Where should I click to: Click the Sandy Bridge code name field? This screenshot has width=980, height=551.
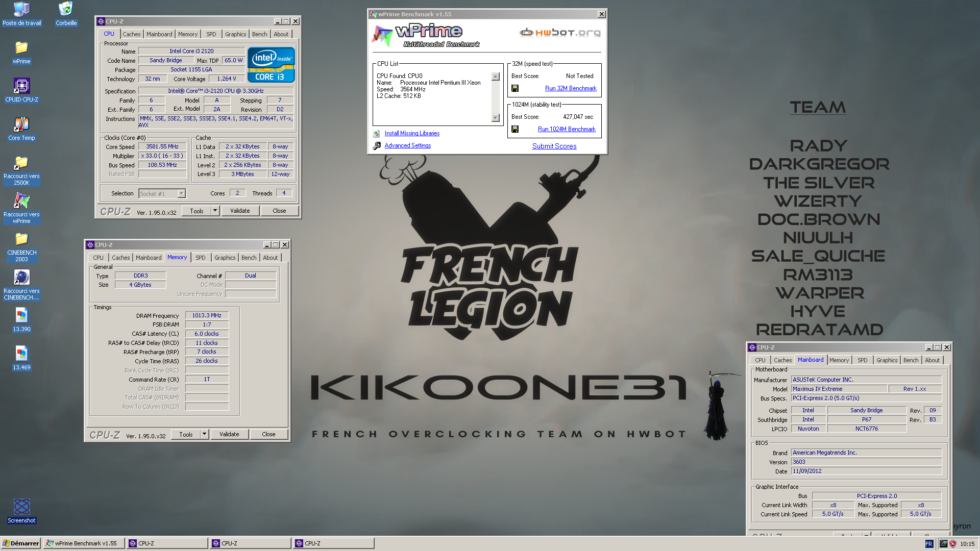165,60
